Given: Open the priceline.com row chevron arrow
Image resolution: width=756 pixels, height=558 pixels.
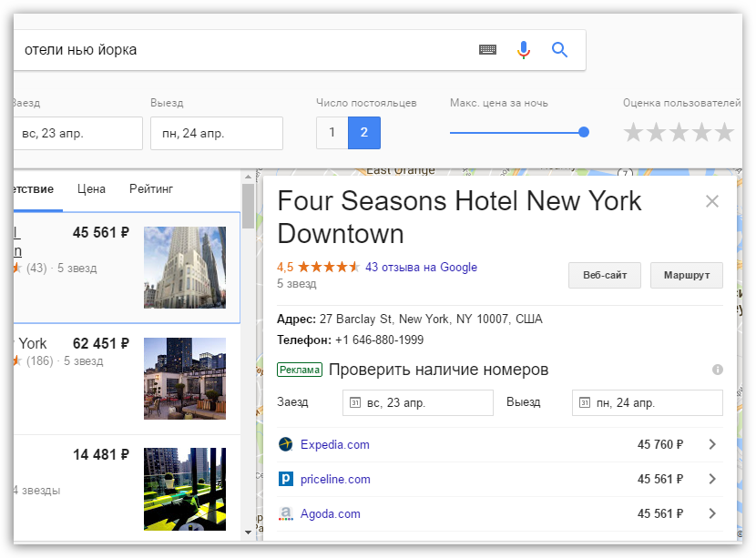Looking at the screenshot, I should pos(712,479).
